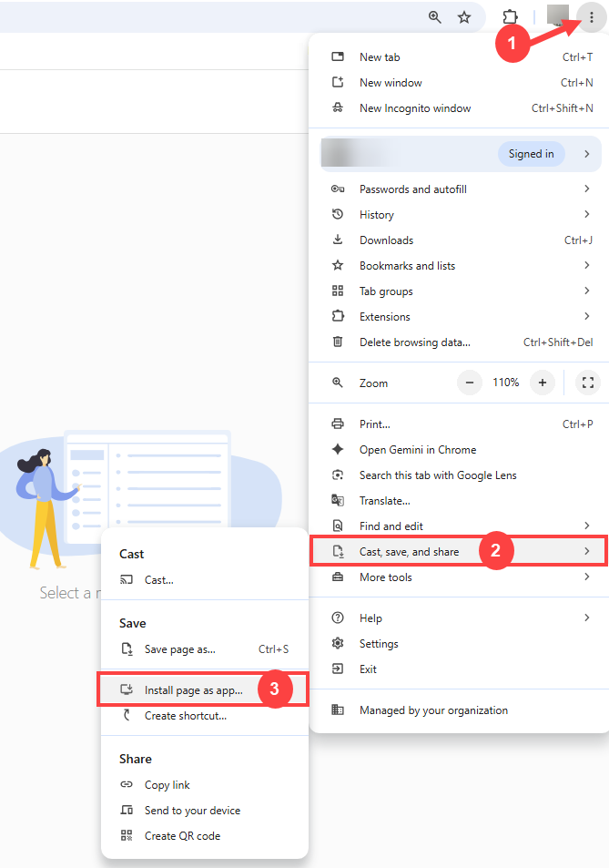Expand the signed-in profile chevron

pos(587,154)
